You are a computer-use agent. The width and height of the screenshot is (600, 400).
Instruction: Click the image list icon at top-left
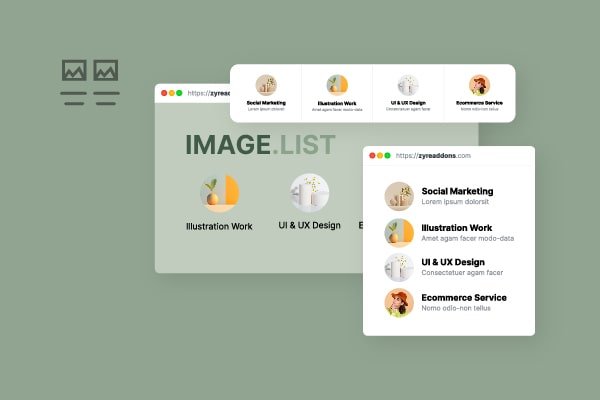[x=90, y=82]
